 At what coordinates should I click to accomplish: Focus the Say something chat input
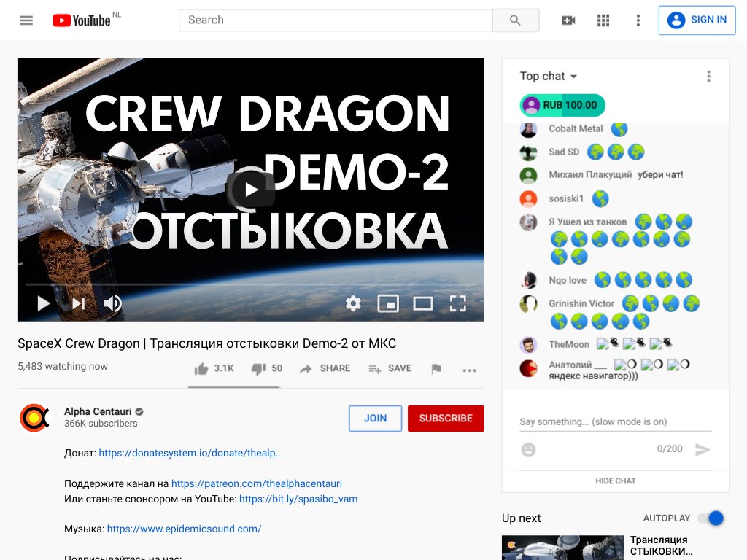click(616, 421)
